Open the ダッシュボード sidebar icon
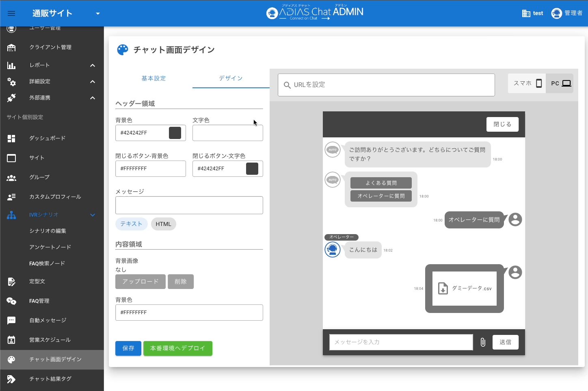Viewport: 588px width, 391px height. click(x=11, y=139)
